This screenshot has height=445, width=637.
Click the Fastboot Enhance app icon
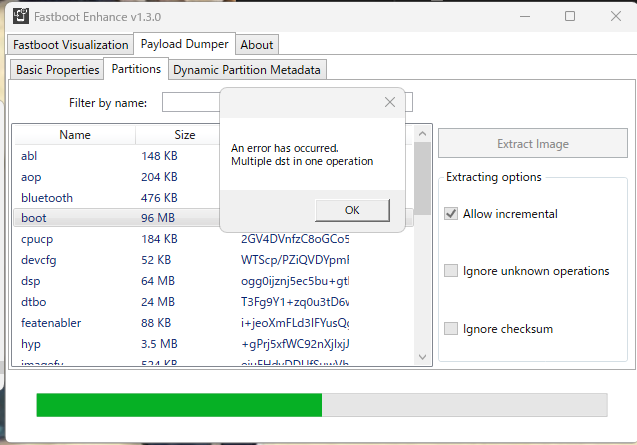pos(21,16)
